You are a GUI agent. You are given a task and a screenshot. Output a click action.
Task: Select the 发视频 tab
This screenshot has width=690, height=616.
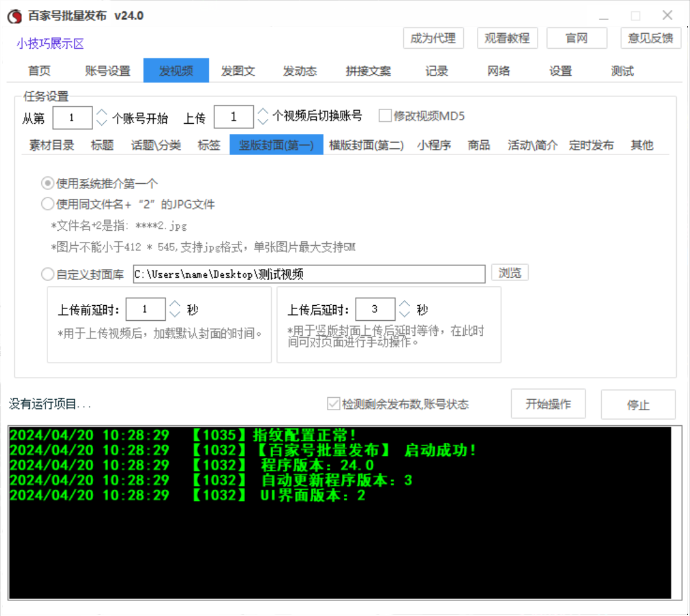point(176,71)
